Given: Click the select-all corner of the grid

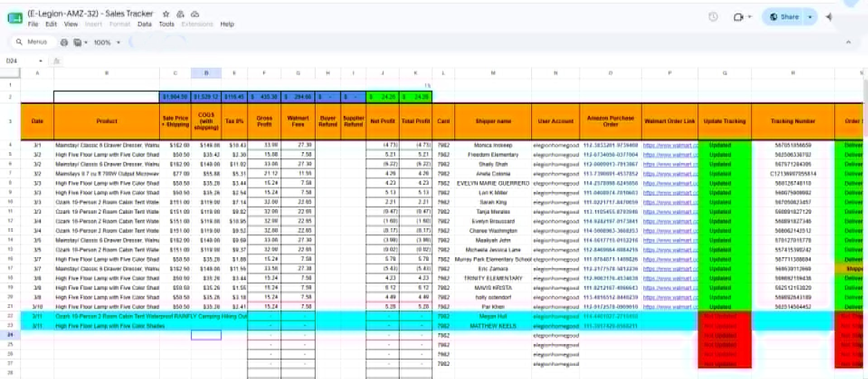Looking at the screenshot, I should [x=10, y=73].
